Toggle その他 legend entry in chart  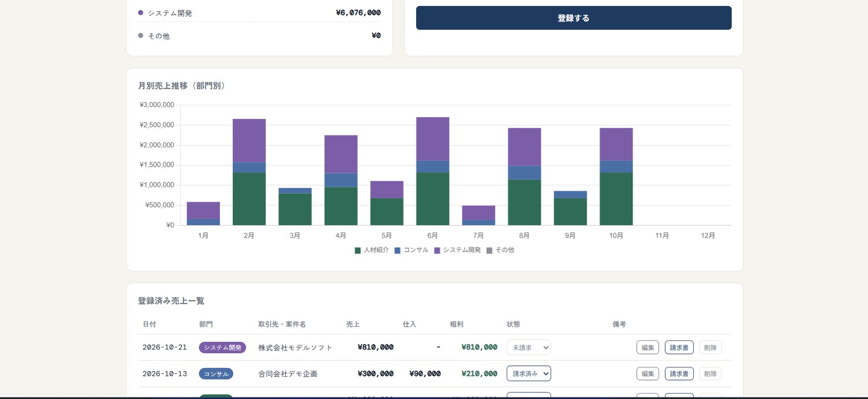[500, 250]
